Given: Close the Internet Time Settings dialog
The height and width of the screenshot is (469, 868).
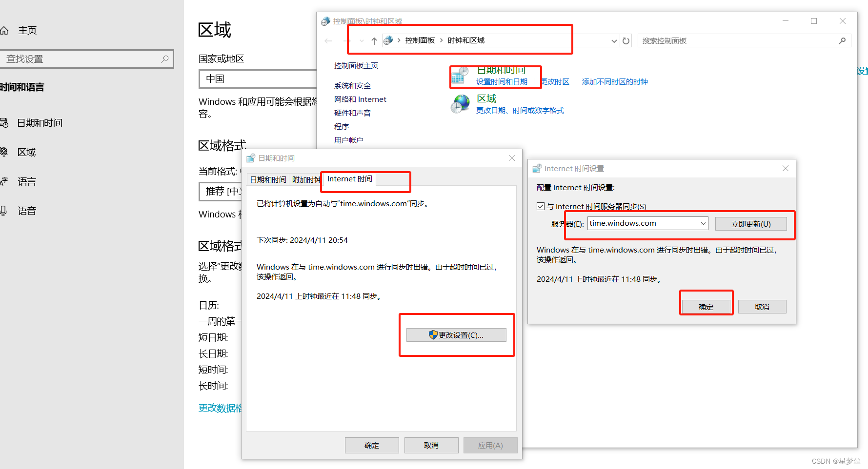Looking at the screenshot, I should (x=786, y=168).
